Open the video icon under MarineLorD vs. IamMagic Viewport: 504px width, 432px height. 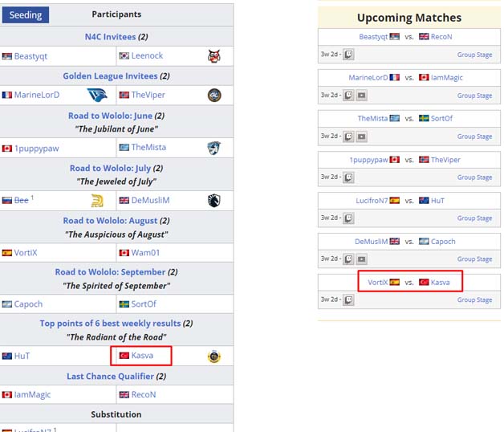(362, 96)
